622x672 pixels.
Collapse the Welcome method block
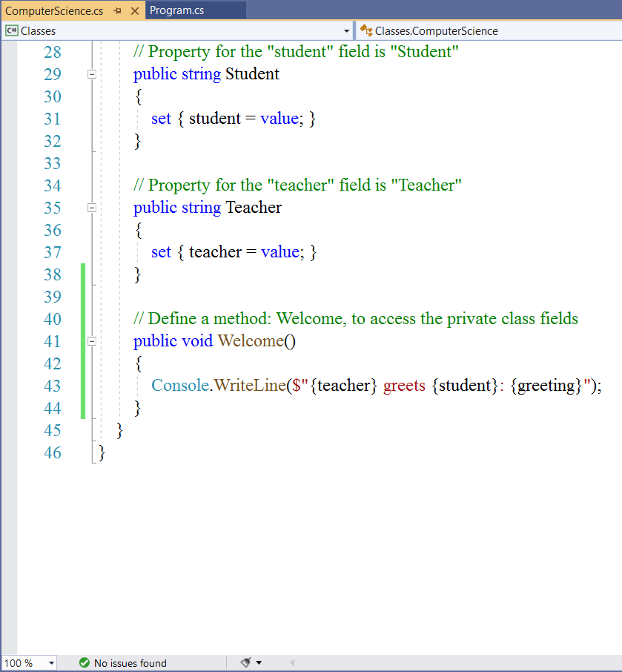92,341
